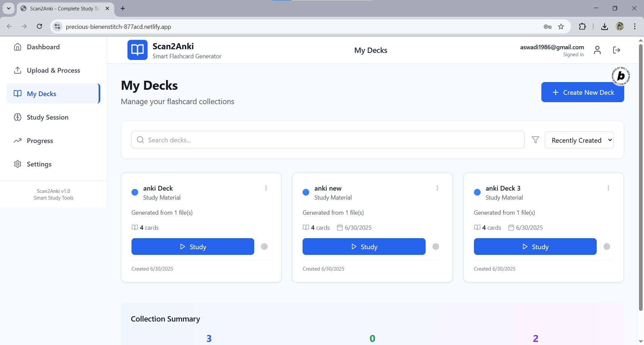Open Progress in sidebar

coord(54,141)
